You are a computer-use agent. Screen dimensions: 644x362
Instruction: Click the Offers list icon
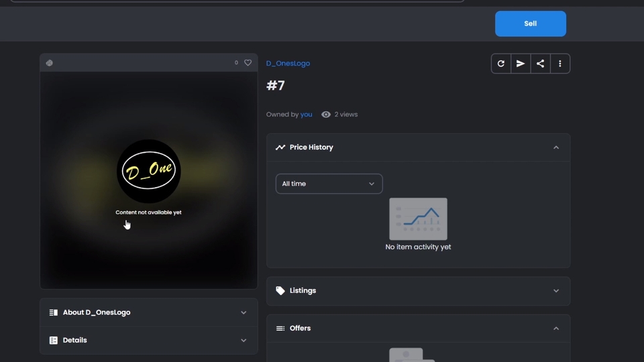280,328
